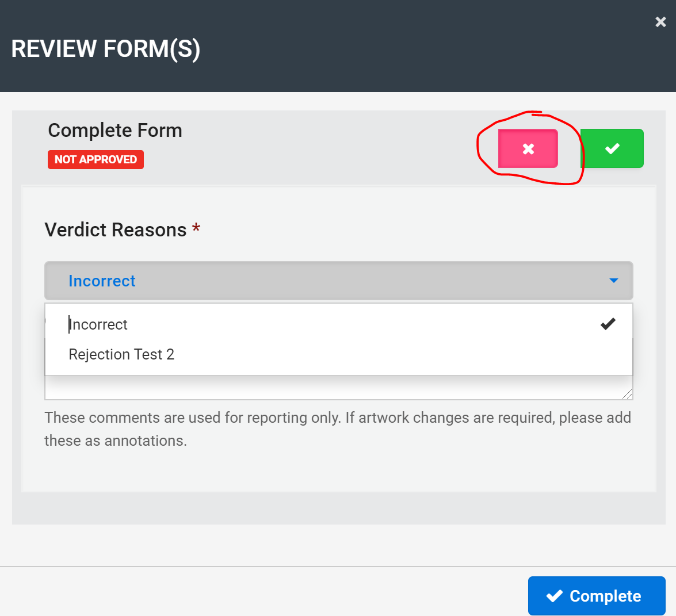This screenshot has height=616, width=676.
Task: Click the textarea resize handle
Action: click(x=627, y=394)
